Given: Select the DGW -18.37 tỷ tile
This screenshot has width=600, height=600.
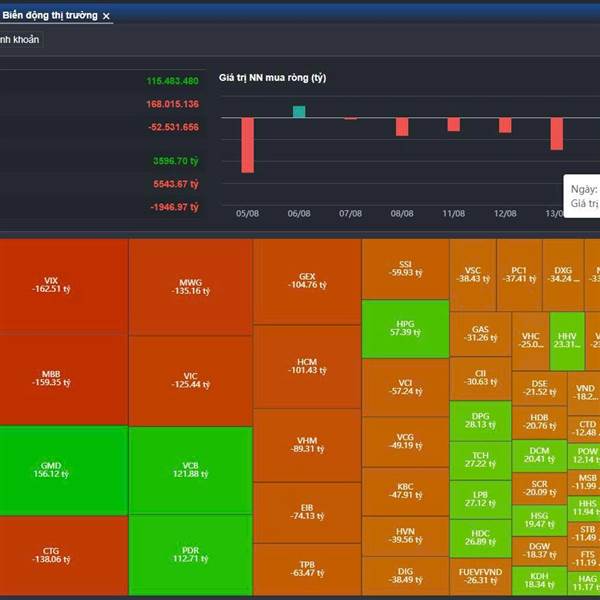Looking at the screenshot, I should tap(539, 551).
